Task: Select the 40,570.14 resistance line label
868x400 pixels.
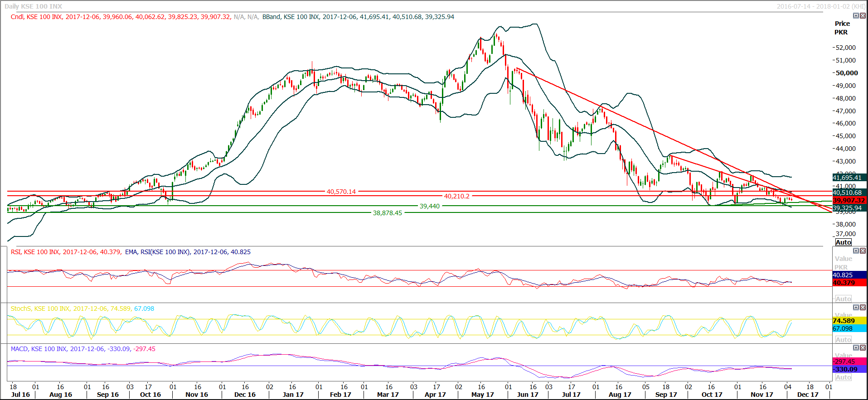Action: 341,192
